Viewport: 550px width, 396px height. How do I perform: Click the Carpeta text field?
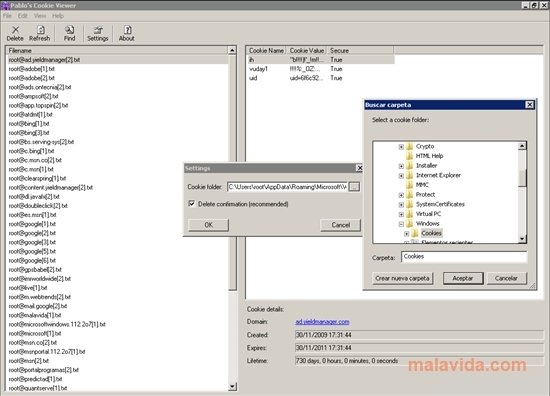pos(464,256)
